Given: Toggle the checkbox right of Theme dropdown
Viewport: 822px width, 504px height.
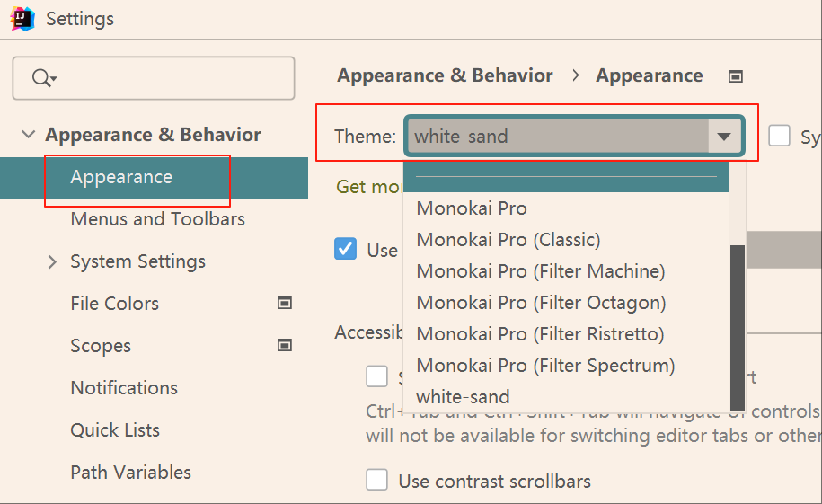Looking at the screenshot, I should tap(780, 137).
